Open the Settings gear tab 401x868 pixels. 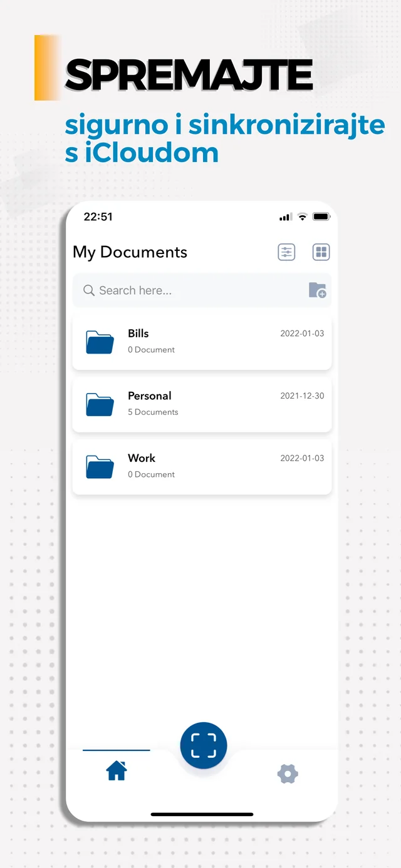[x=288, y=774]
